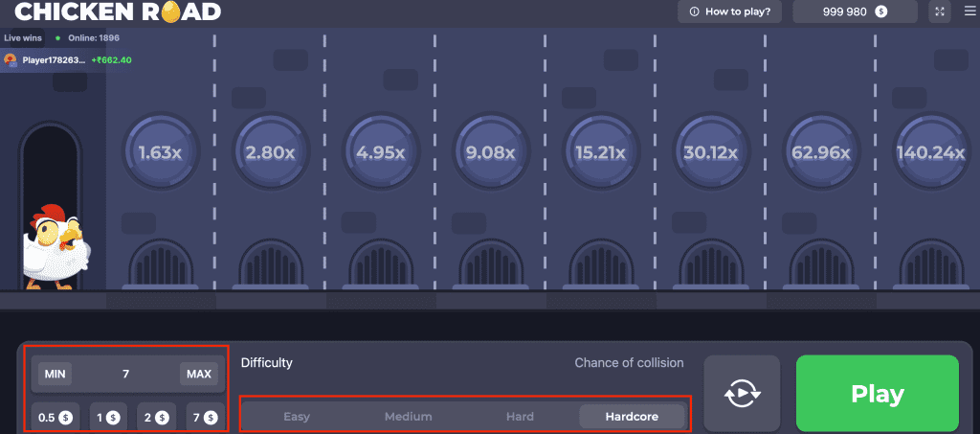
Task: Set bet to MIN
Action: pyautogui.click(x=53, y=374)
